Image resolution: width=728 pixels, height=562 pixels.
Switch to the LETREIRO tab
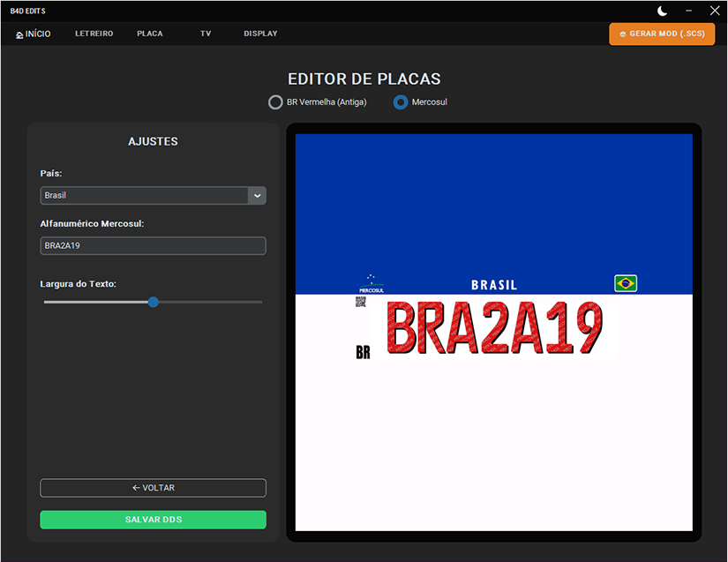coord(94,34)
